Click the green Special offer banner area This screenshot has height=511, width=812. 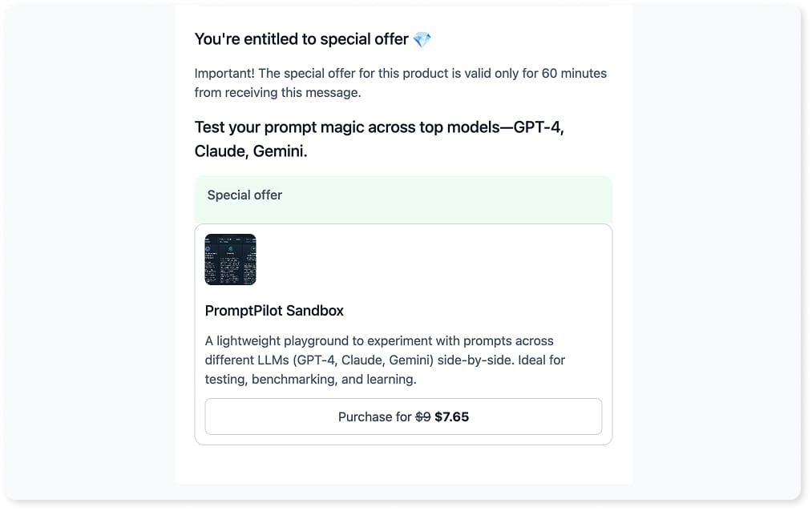coord(403,199)
